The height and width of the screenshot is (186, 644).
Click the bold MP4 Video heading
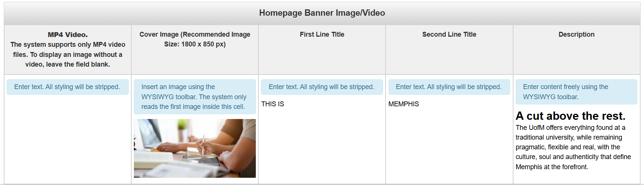(x=68, y=35)
